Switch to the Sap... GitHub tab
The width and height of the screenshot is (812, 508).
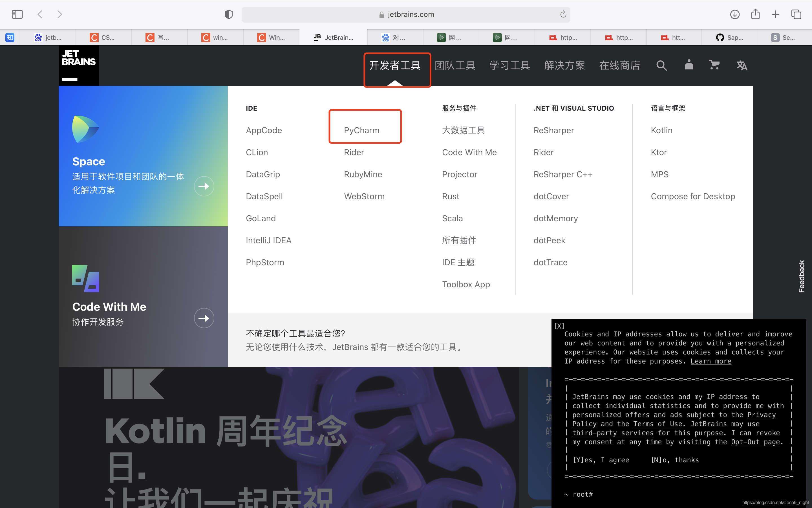coord(729,37)
